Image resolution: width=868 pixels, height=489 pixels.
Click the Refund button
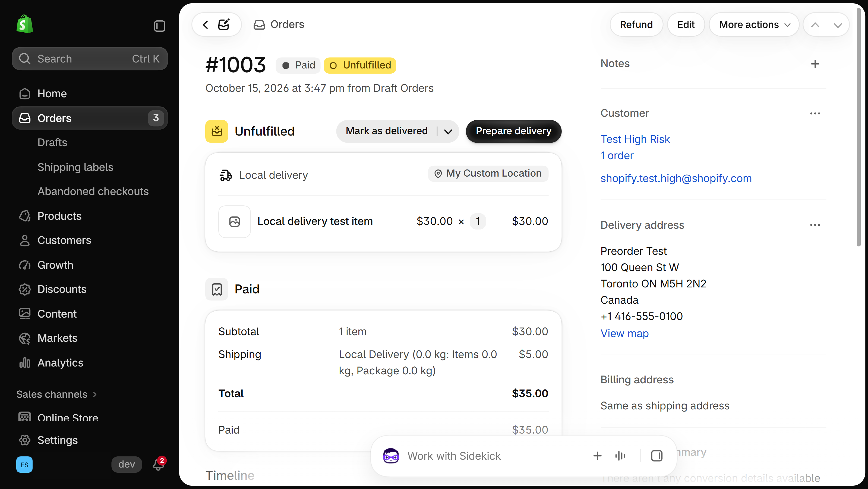point(636,25)
